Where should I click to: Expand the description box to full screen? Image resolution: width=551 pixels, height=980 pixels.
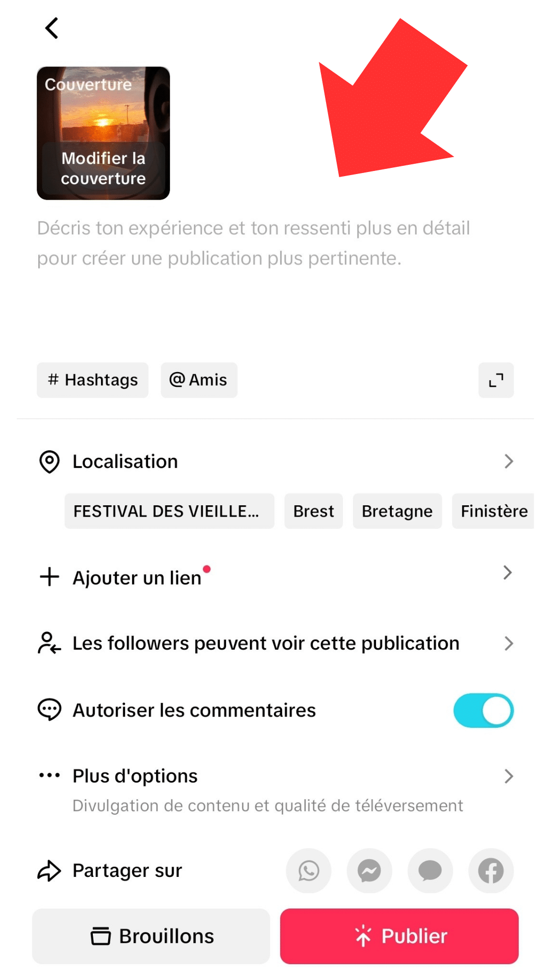[x=496, y=380]
